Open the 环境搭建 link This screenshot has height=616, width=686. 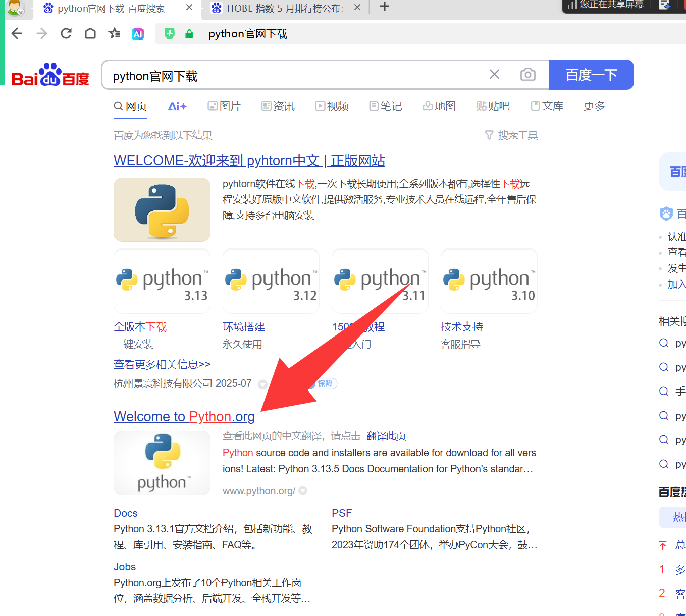[244, 327]
